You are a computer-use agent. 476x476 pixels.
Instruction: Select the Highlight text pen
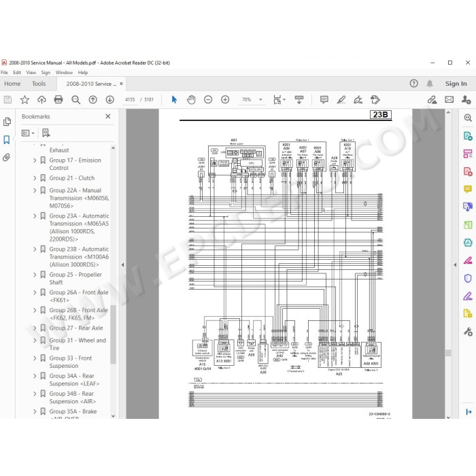click(341, 99)
